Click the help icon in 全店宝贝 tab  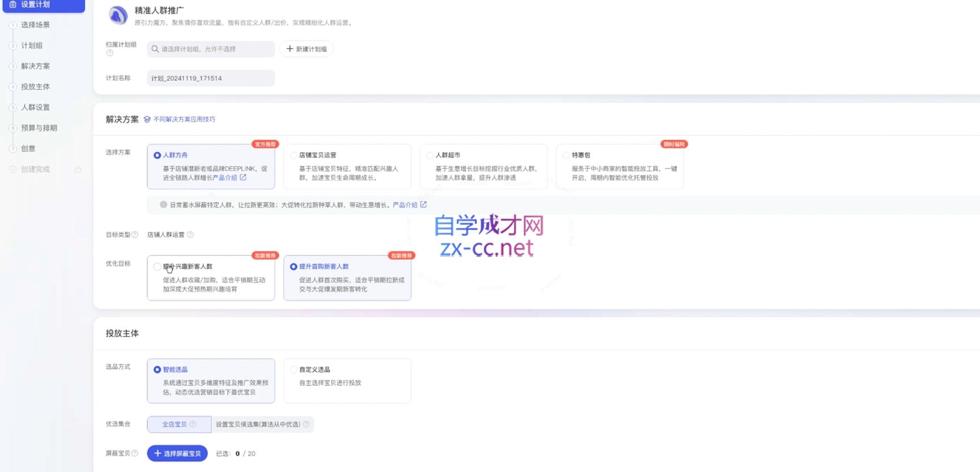193,424
